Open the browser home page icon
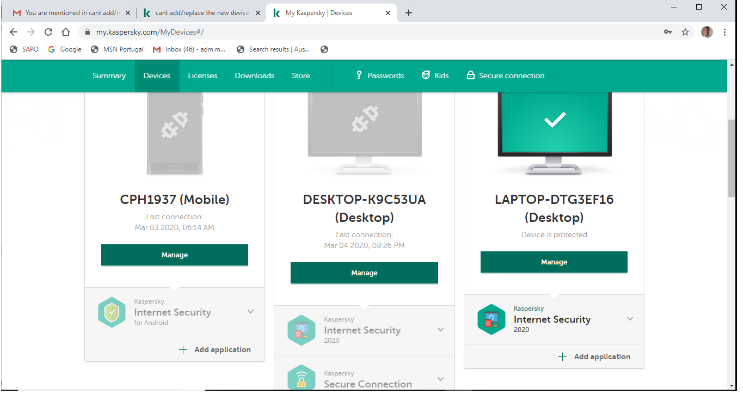743x396 pixels. (66, 32)
